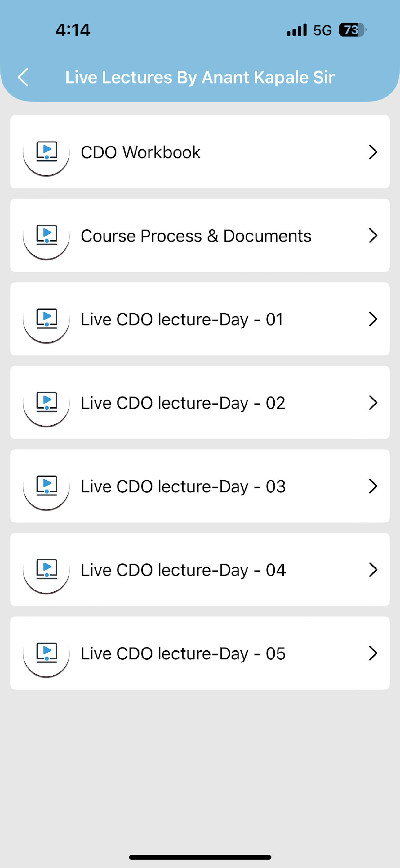Open the CDO Workbook label
Image resolution: width=400 pixels, height=868 pixels.
(x=141, y=152)
